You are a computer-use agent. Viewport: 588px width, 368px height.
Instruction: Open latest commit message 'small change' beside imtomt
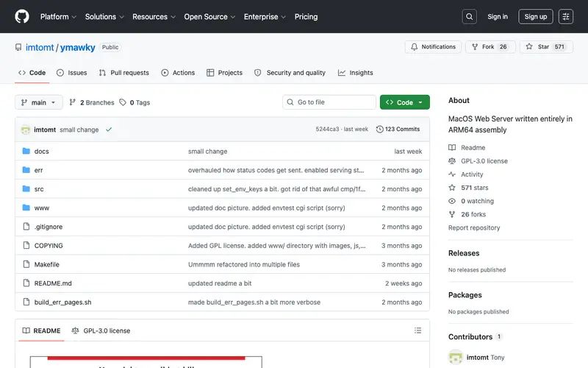click(x=79, y=130)
